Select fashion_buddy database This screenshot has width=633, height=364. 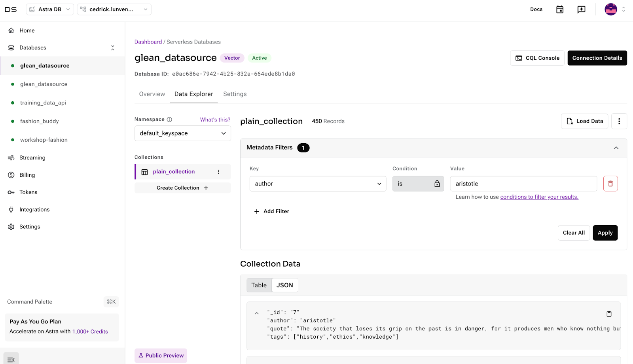pos(40,121)
